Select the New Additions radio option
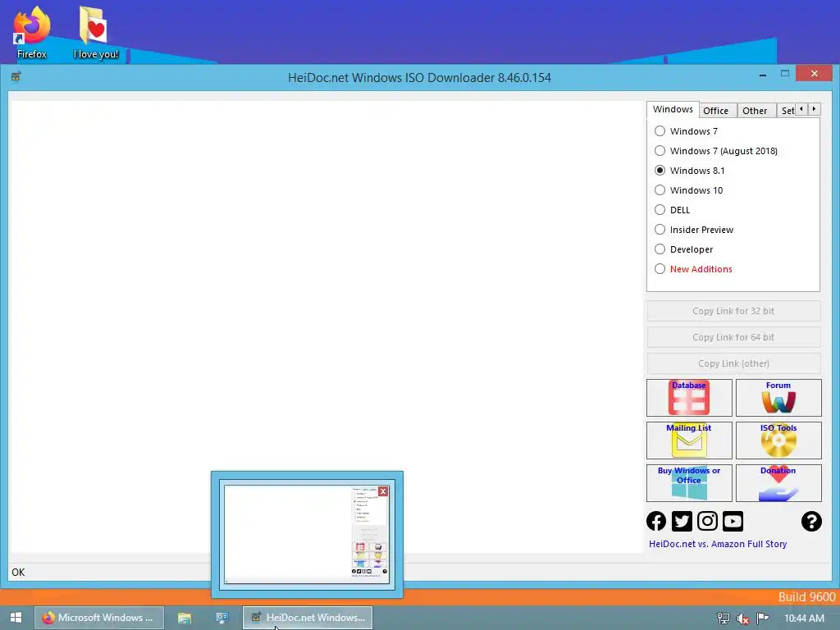This screenshot has height=630, width=840. 693,269
